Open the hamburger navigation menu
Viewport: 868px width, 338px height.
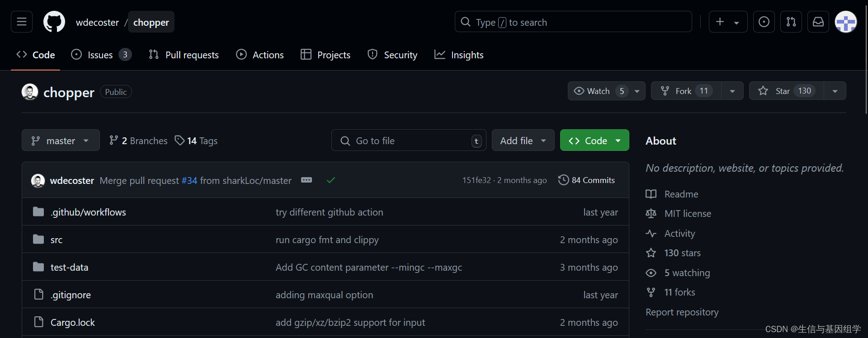(22, 22)
